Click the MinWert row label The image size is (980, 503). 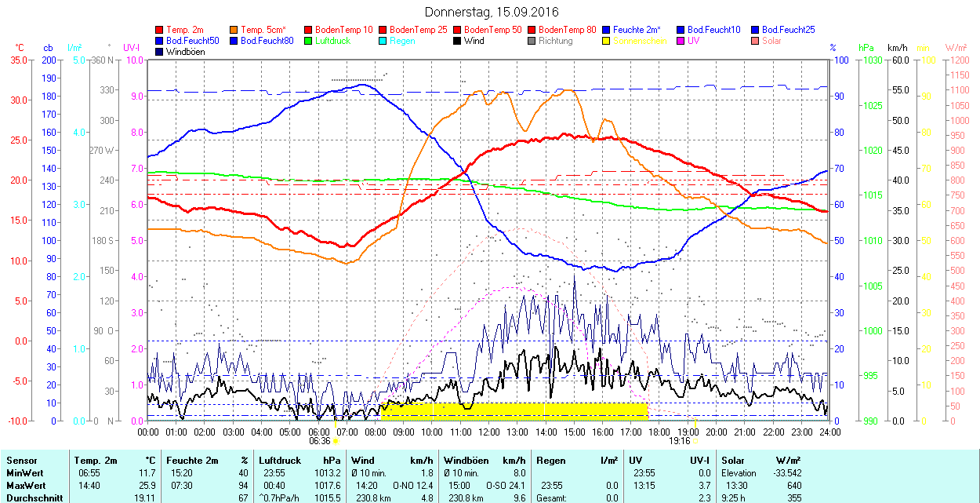[25, 473]
